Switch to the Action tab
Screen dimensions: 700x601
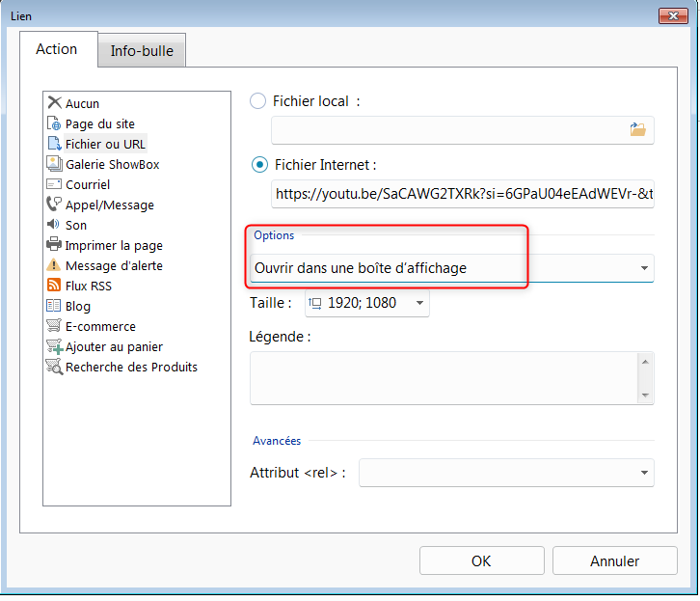click(57, 49)
